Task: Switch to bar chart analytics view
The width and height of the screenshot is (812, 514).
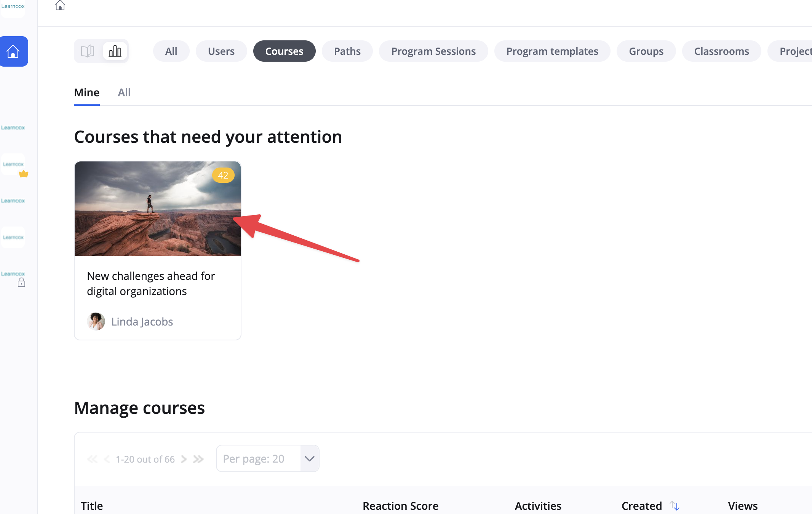Action: 115,51
